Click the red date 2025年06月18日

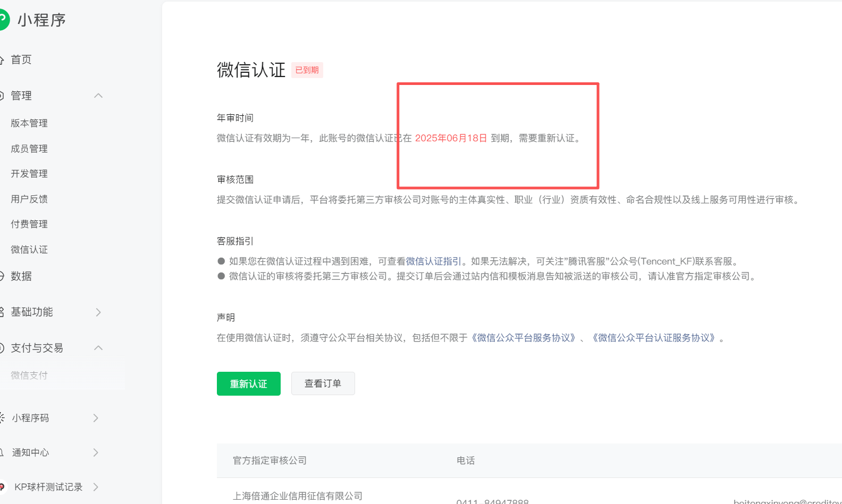(x=451, y=138)
